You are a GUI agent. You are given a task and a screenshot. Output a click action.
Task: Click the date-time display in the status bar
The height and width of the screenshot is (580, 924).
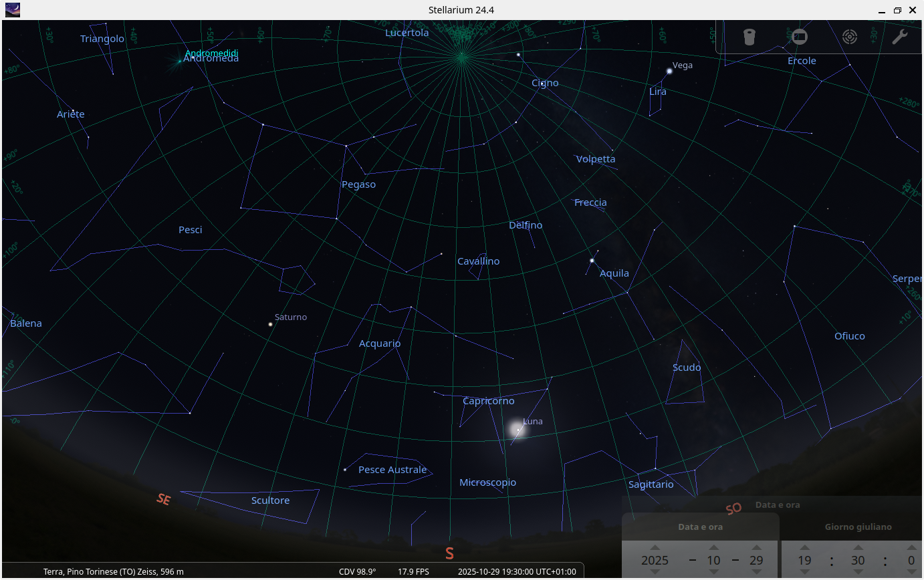(517, 571)
